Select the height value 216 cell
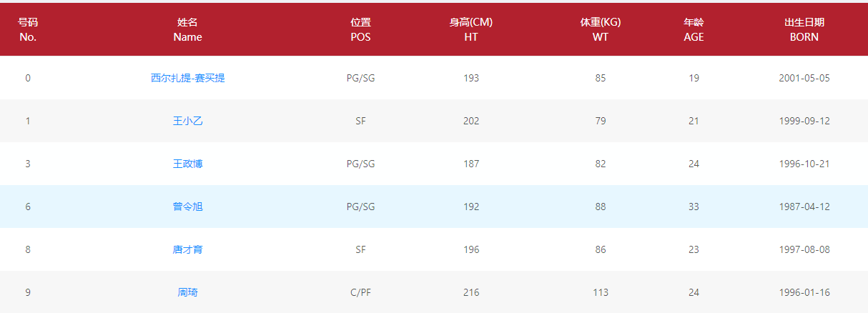This screenshot has width=868, height=313. pyautogui.click(x=471, y=292)
